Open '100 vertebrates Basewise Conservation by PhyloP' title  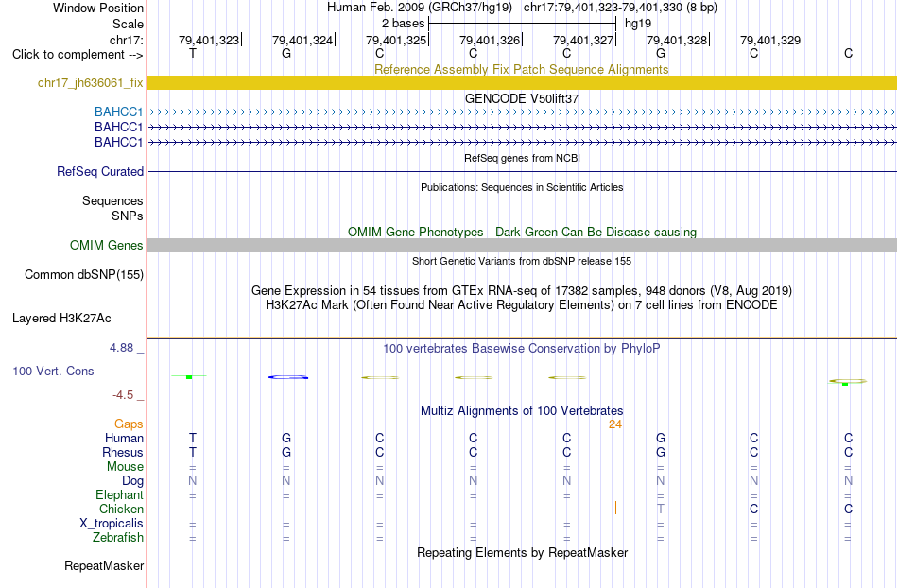click(x=522, y=348)
